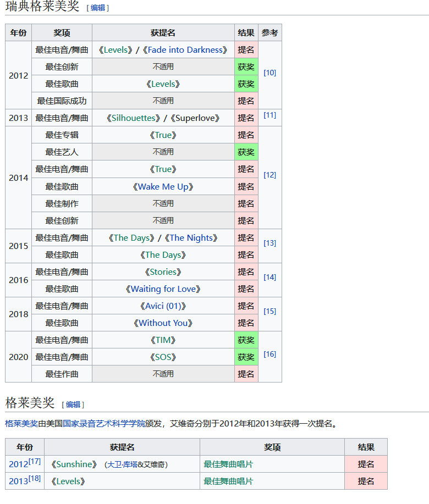Open 《Levels》 link in the 2012 最佳歌曲 row

click(x=163, y=84)
